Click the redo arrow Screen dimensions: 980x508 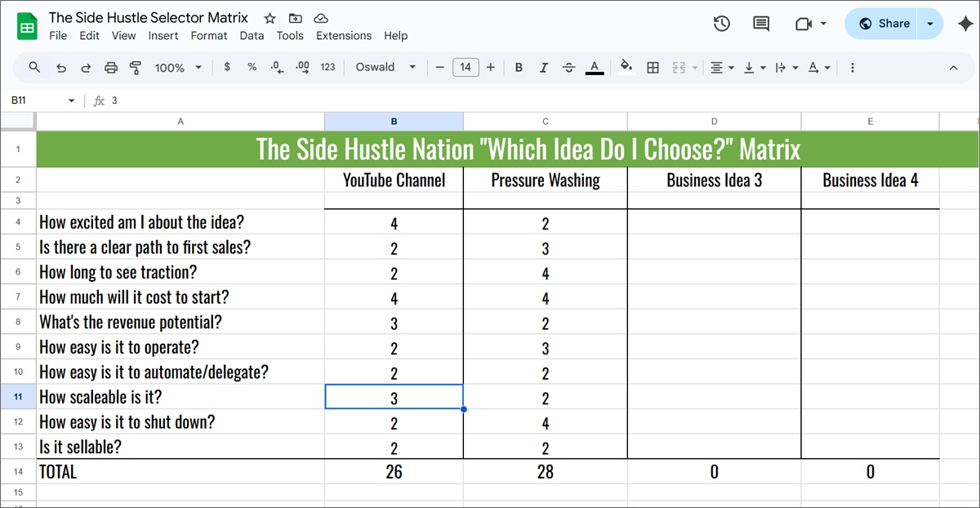(86, 68)
